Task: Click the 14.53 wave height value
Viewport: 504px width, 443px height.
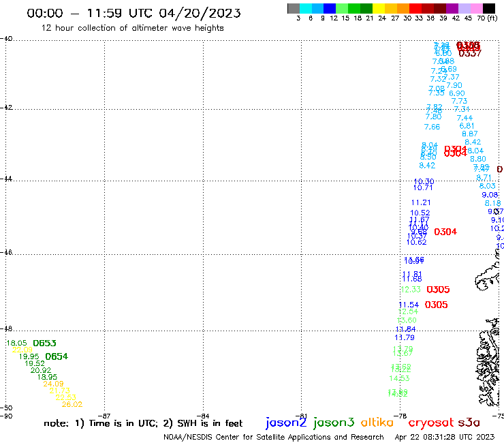Action: [x=399, y=378]
